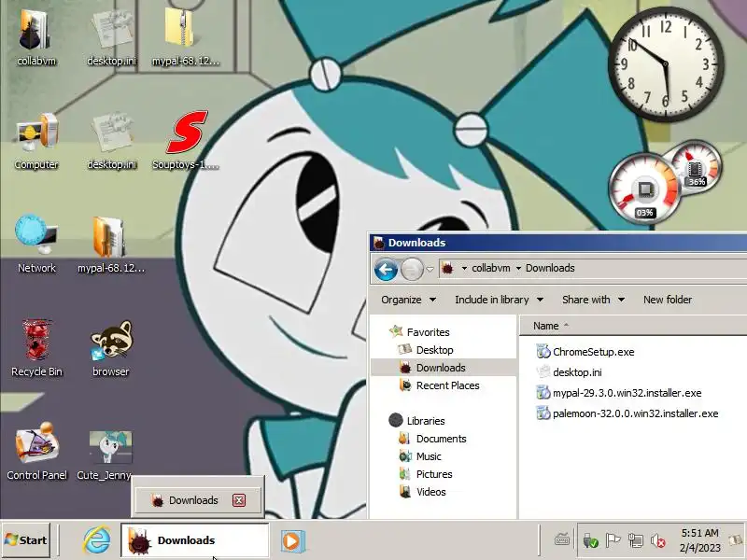Click the forward navigation button

pyautogui.click(x=412, y=269)
